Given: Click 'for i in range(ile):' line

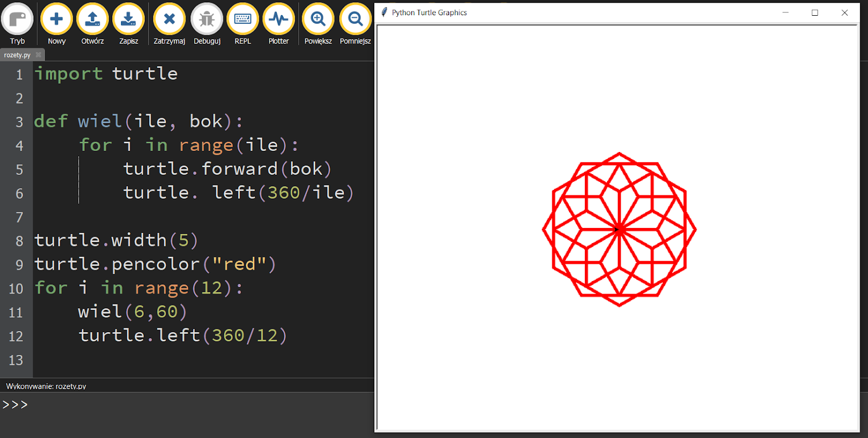Looking at the screenshot, I should pos(189,145).
